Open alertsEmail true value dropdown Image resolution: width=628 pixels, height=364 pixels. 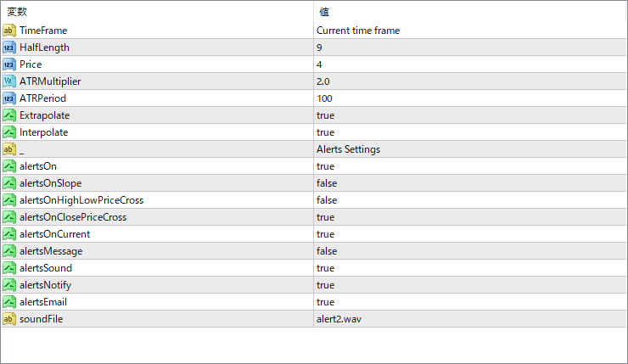point(470,302)
